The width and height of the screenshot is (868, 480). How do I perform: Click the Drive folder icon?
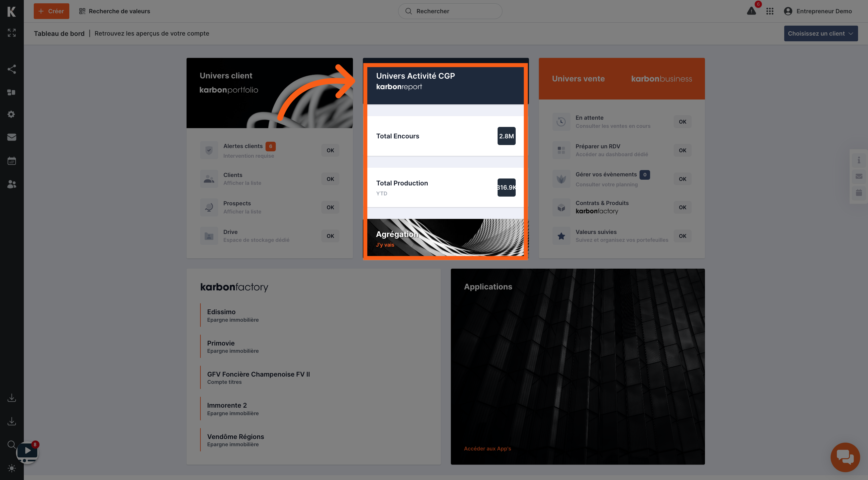point(209,235)
